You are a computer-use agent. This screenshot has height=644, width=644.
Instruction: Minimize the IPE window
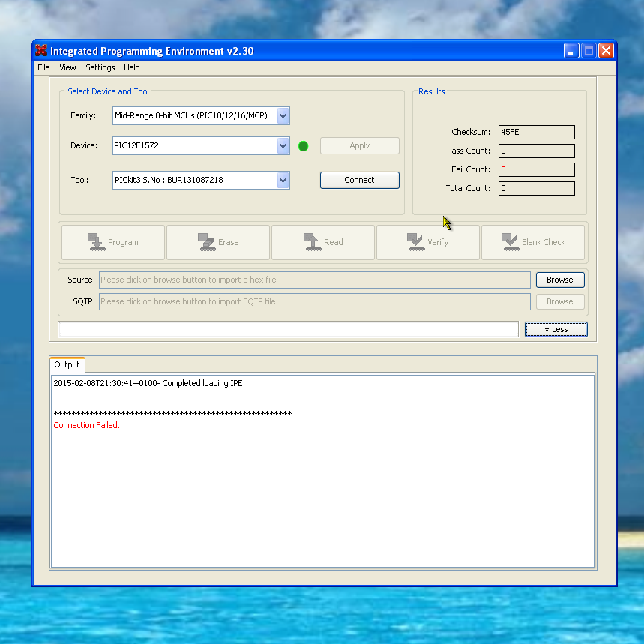pos(571,51)
